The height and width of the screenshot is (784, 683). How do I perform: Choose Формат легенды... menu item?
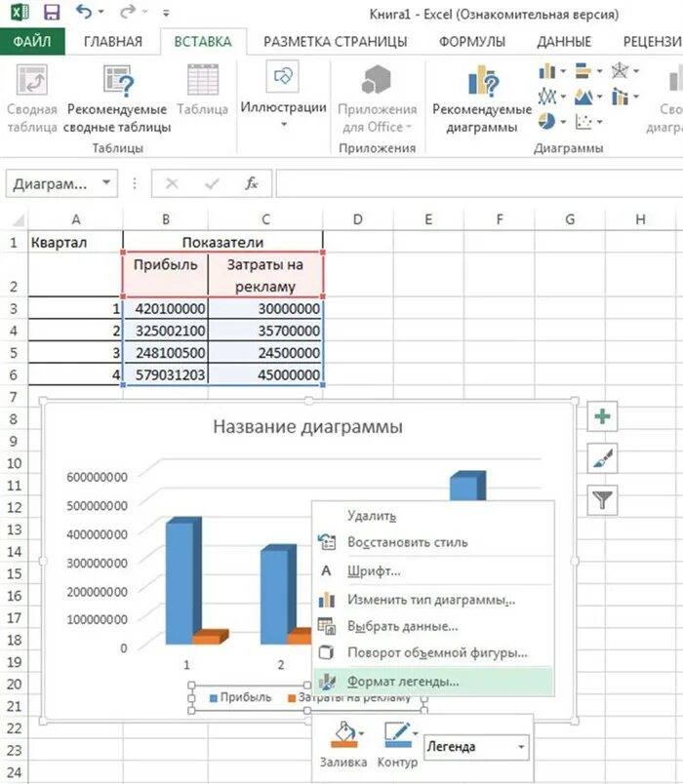click(433, 682)
